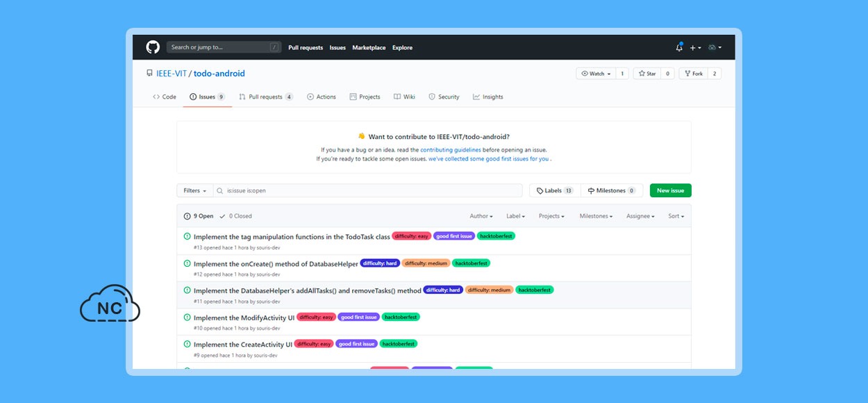Switch to the Code tab
The width and height of the screenshot is (868, 403).
[x=165, y=97]
